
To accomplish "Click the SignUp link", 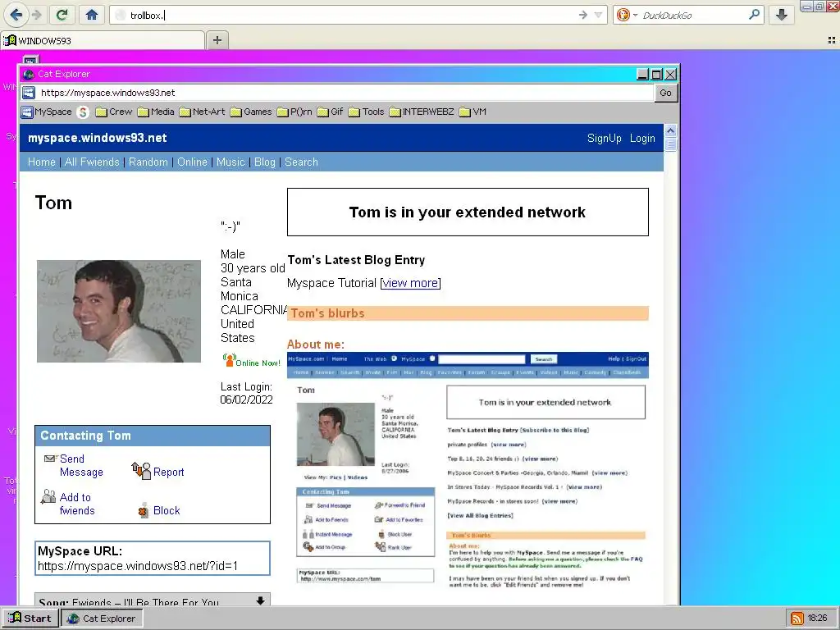I will tap(605, 138).
